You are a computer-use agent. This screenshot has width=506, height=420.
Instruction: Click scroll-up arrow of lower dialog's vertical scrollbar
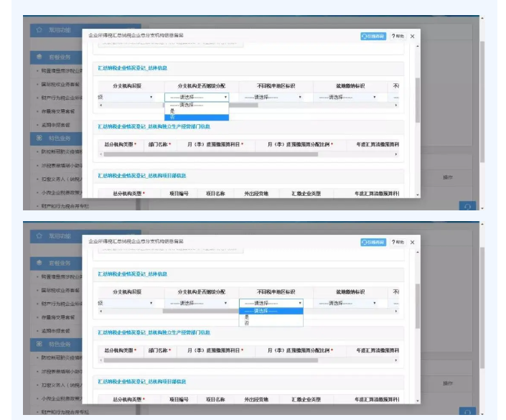418,252
